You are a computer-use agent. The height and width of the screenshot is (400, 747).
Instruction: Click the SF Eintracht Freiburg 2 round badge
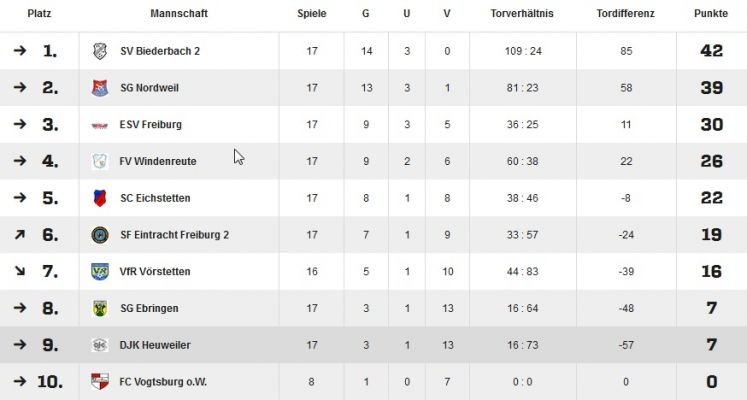[100, 235]
